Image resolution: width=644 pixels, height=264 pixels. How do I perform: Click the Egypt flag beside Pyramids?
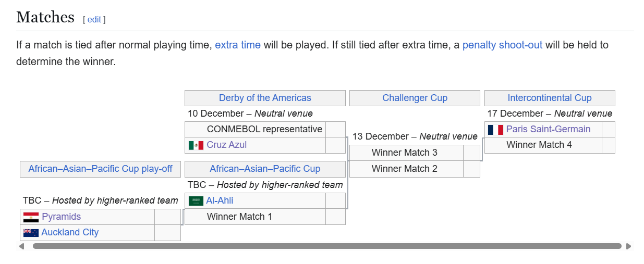pyautogui.click(x=31, y=217)
